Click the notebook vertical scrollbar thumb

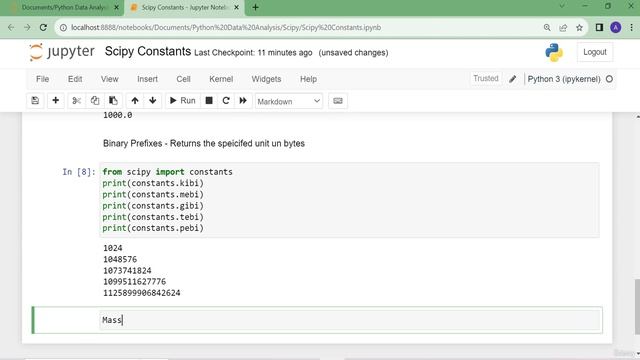point(637,307)
